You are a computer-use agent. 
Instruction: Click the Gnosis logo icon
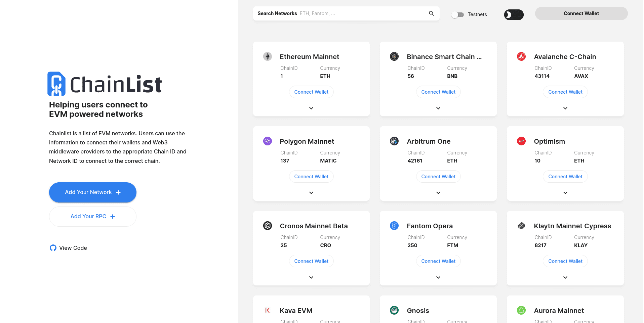tap(394, 310)
